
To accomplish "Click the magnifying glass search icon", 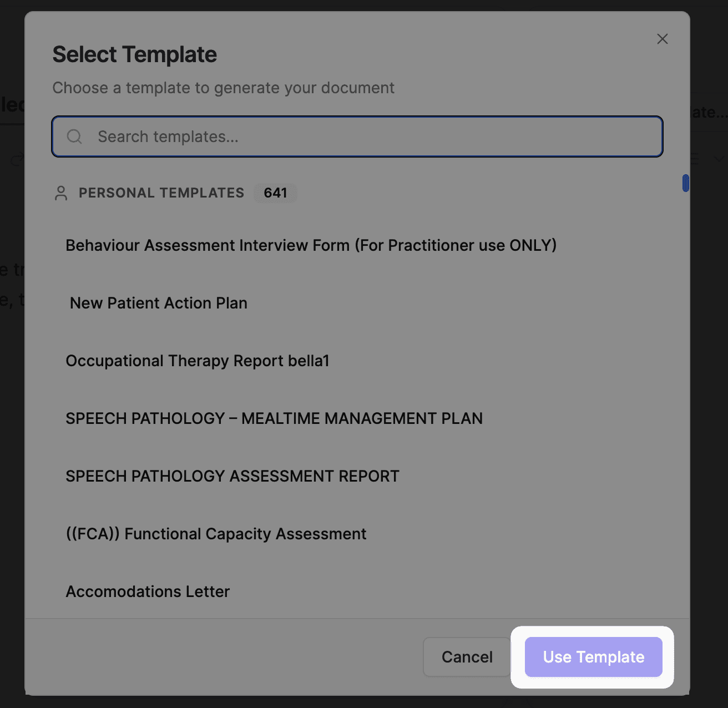I will coord(74,136).
